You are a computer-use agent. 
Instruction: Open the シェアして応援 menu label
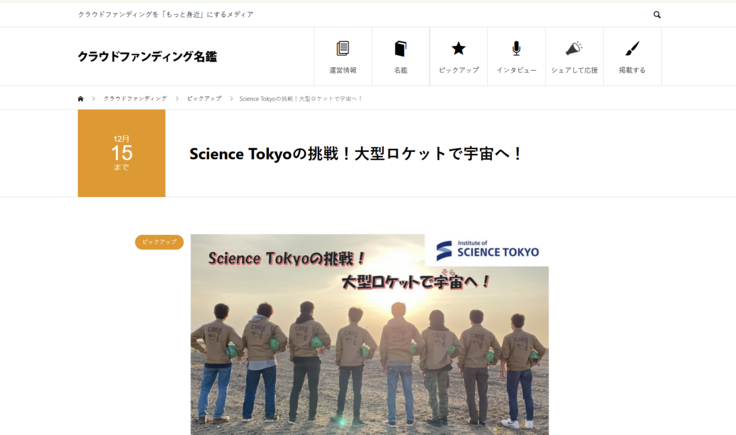(x=574, y=70)
